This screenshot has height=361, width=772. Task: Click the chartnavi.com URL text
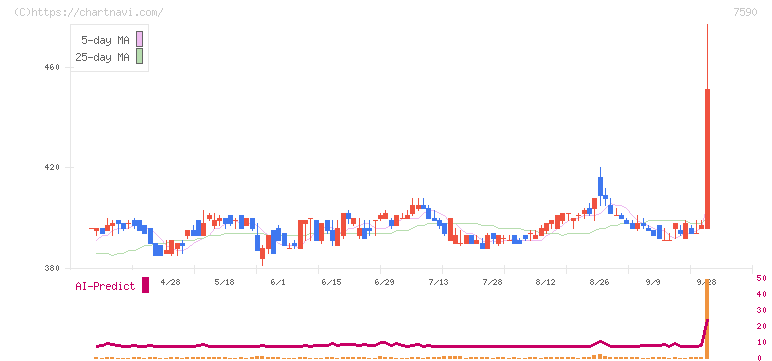(88, 12)
